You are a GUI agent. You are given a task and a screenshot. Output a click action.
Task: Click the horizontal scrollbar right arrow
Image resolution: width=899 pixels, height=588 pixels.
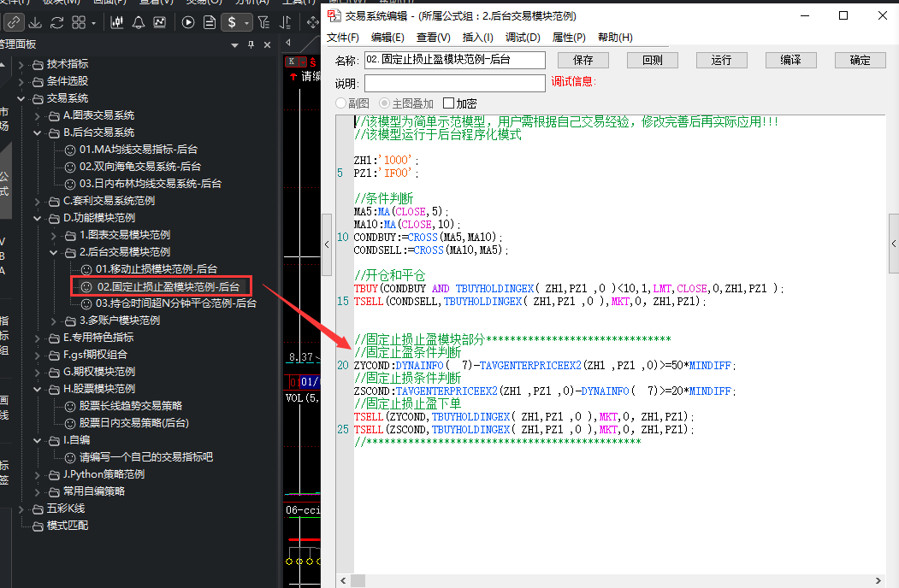point(878,580)
